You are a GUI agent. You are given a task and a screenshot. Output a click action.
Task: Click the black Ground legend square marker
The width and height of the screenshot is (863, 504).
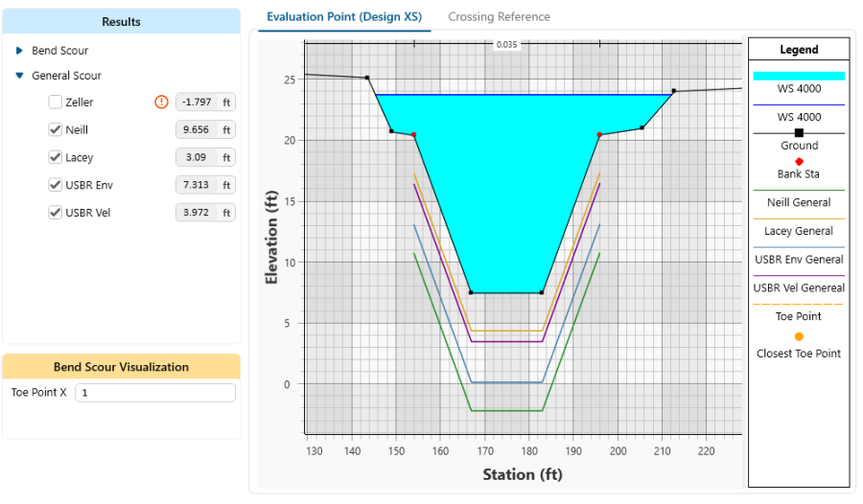(799, 133)
